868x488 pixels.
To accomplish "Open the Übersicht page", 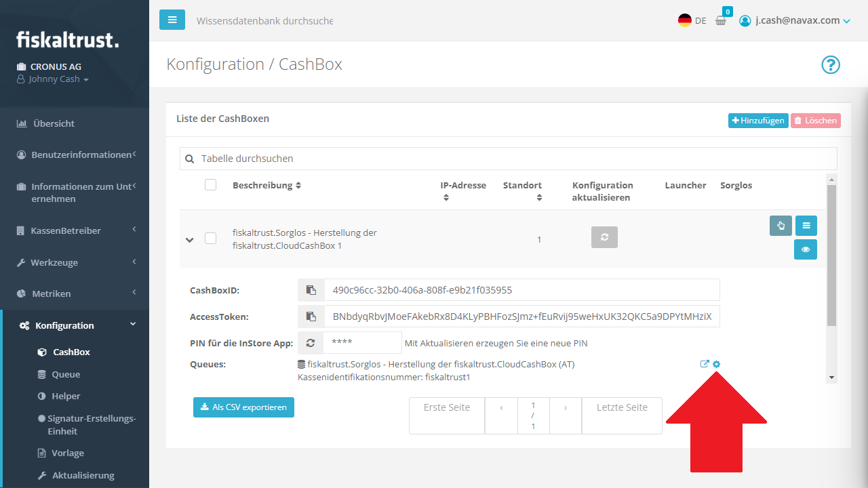I will (45, 123).
